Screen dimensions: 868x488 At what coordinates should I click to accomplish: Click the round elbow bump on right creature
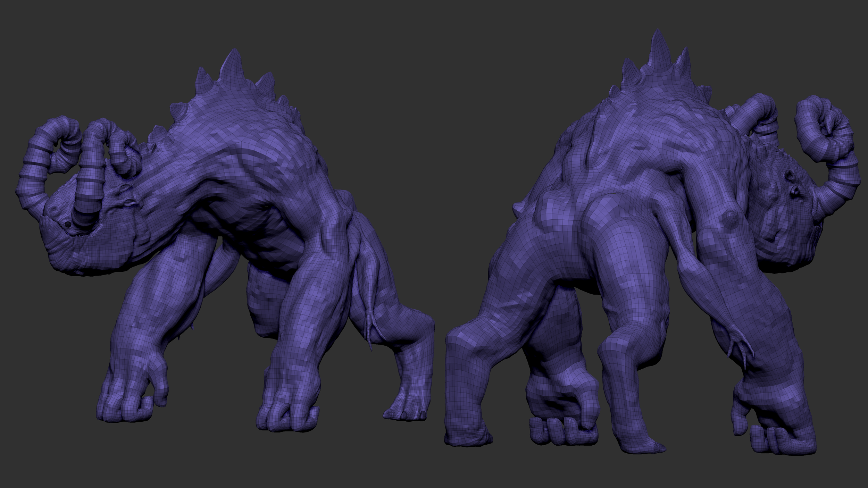(x=730, y=219)
